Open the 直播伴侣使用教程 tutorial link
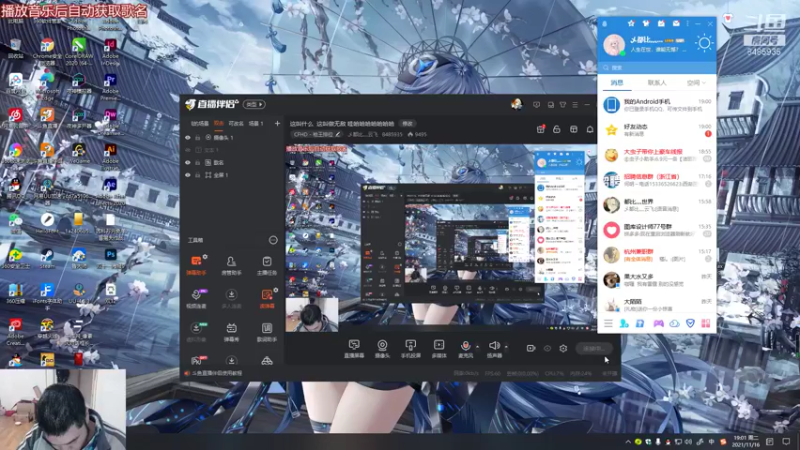This screenshot has height=450, width=800. pyautogui.click(x=214, y=373)
